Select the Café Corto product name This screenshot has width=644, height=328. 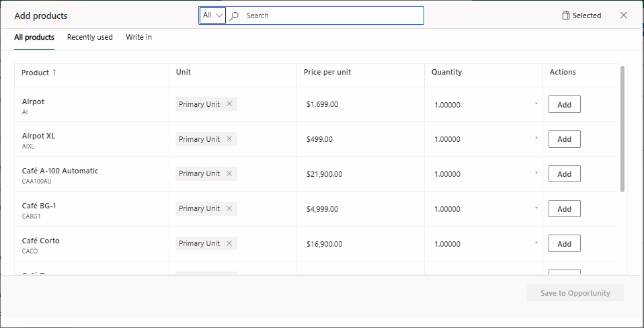40,241
